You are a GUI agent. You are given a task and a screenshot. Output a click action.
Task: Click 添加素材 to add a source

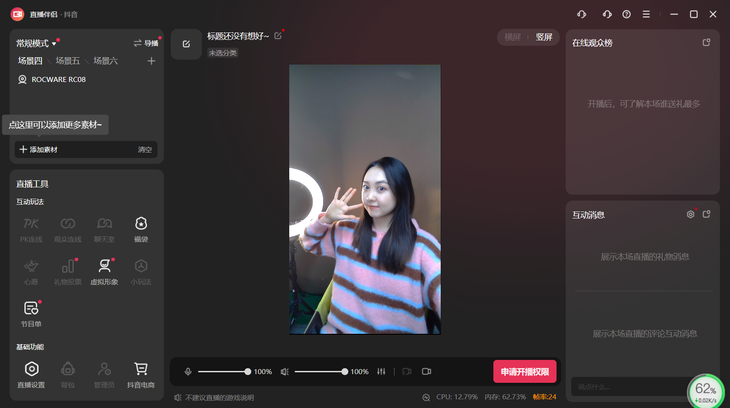(x=39, y=149)
